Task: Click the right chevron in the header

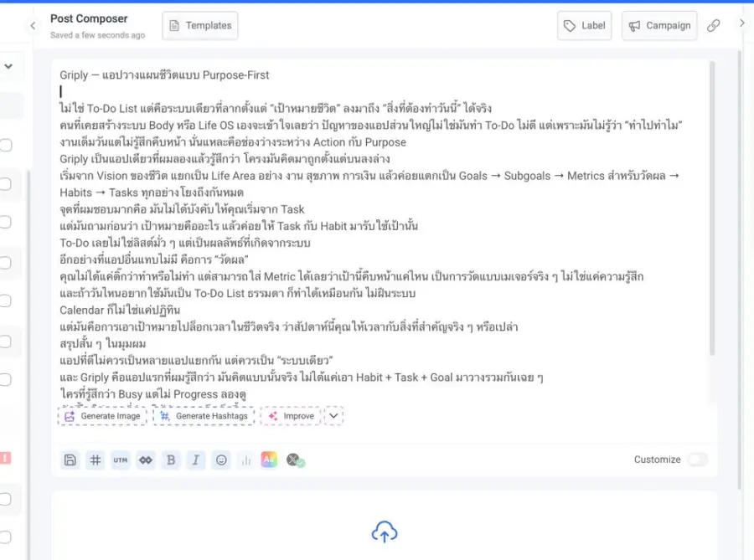Action: [x=742, y=23]
